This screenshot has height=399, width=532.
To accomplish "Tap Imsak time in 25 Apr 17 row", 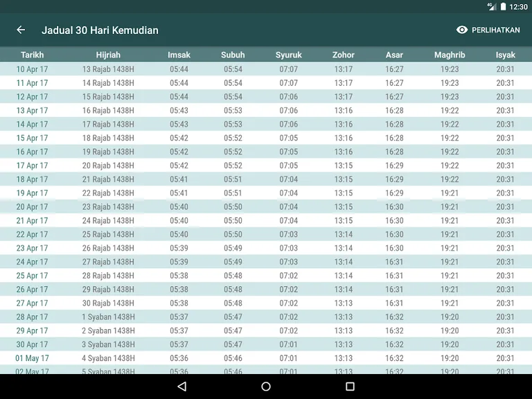I will (179, 276).
